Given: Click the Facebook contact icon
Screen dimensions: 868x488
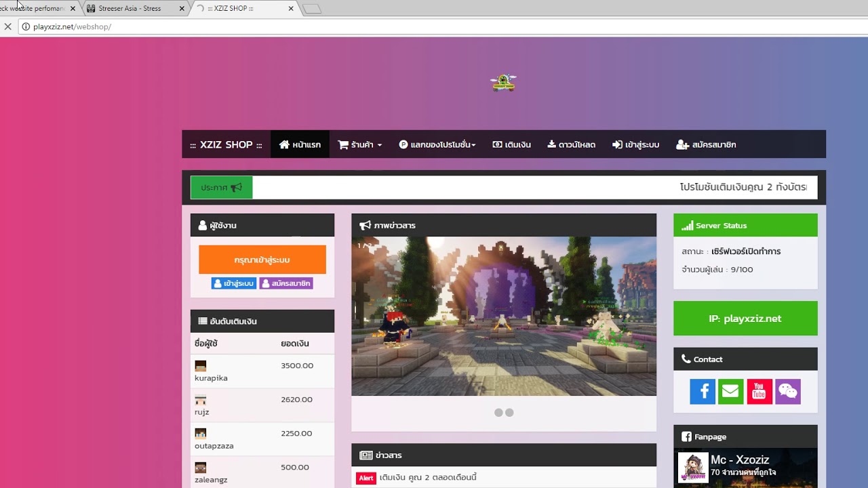Looking at the screenshot, I should click(703, 392).
